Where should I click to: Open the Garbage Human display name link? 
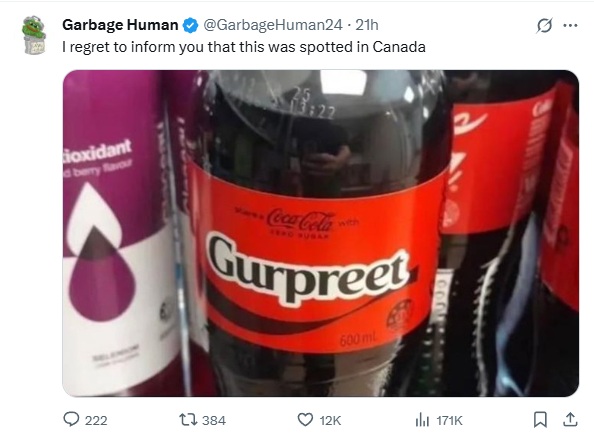pos(120,25)
